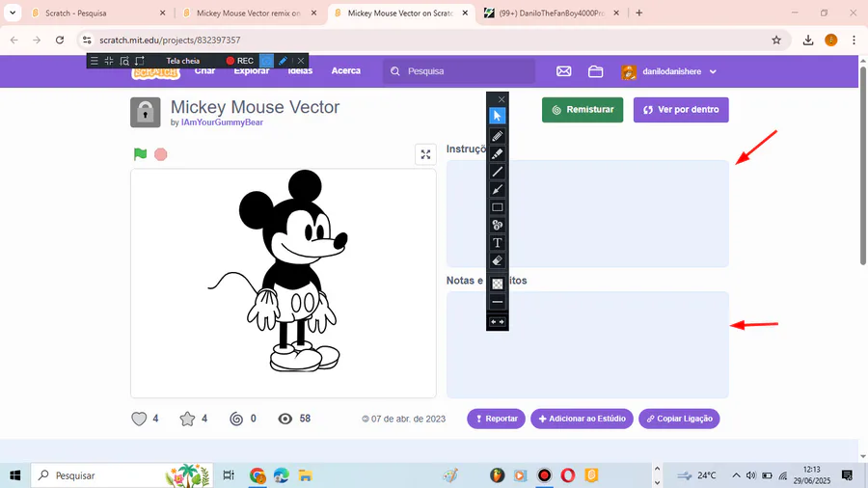The width and height of the screenshot is (868, 488).
Task: Click the recorder select-region icon
Action: tap(140, 61)
